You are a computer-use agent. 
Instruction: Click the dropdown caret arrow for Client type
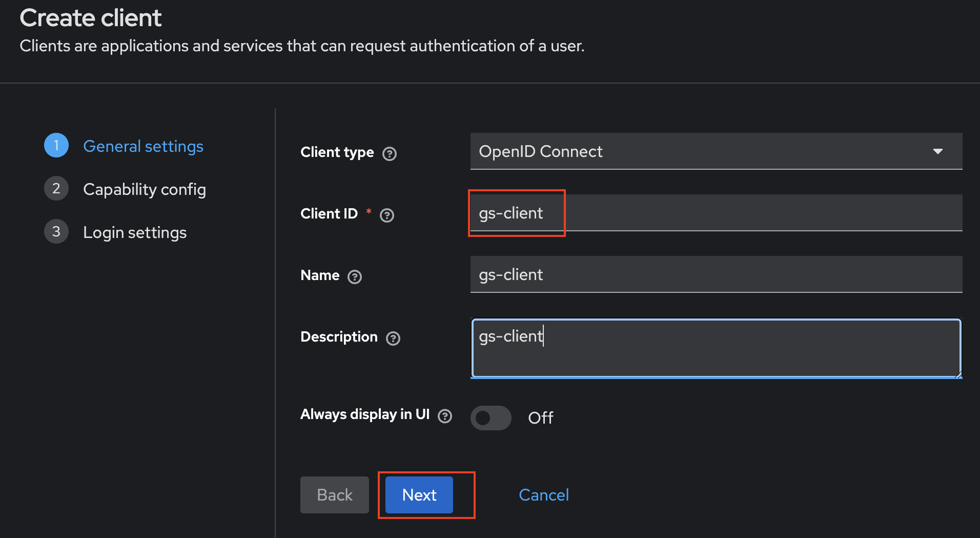click(x=937, y=151)
